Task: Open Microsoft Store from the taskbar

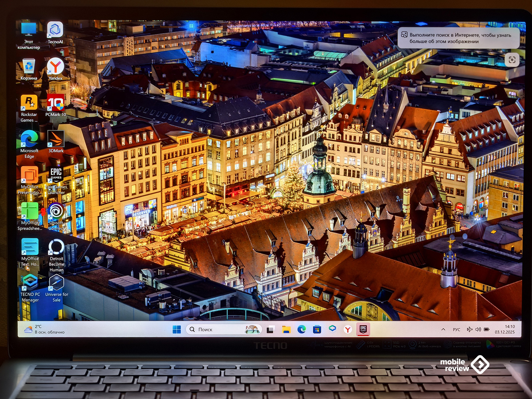Action: (317, 330)
